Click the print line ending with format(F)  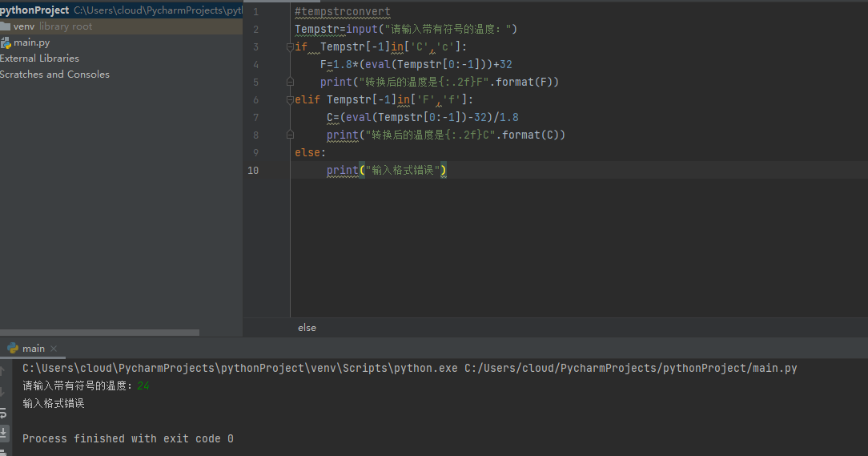point(440,82)
